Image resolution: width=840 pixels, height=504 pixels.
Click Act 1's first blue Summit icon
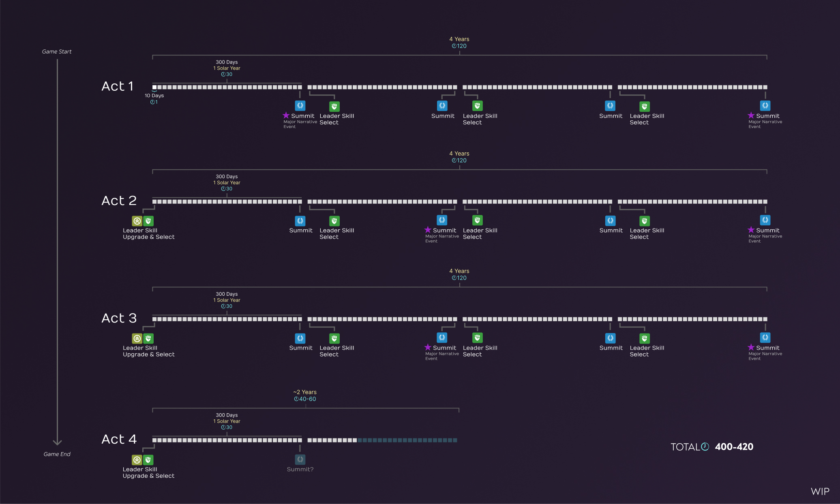[300, 106]
